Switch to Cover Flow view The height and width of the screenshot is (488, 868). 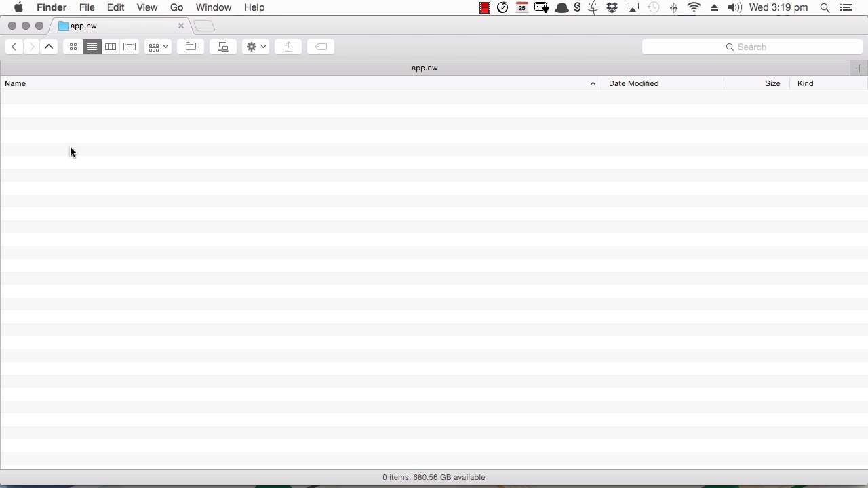pyautogui.click(x=130, y=47)
